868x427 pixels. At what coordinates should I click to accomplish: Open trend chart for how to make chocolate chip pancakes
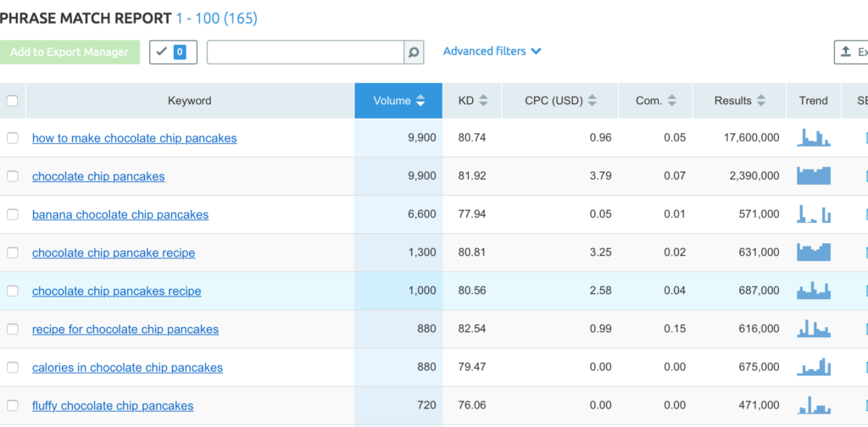pyautogui.click(x=814, y=138)
